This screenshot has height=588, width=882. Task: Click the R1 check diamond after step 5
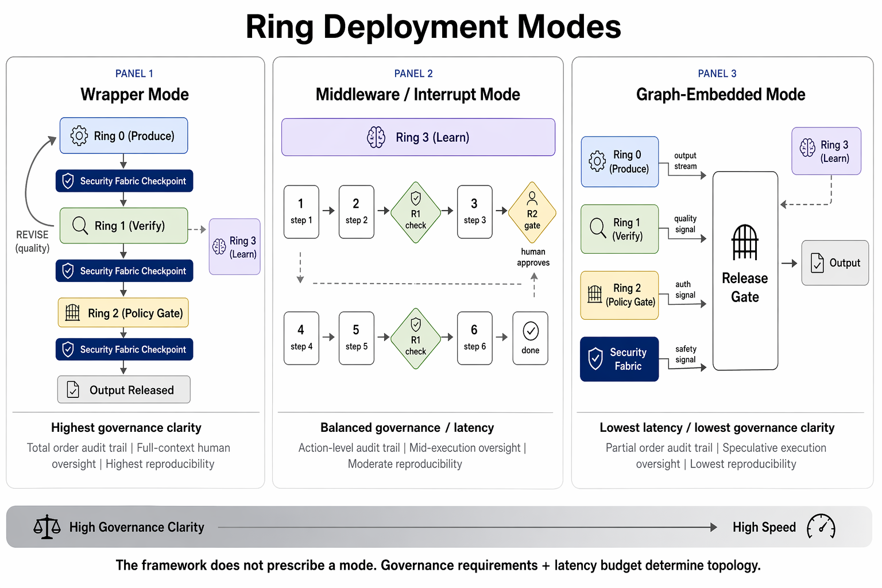[x=416, y=339]
